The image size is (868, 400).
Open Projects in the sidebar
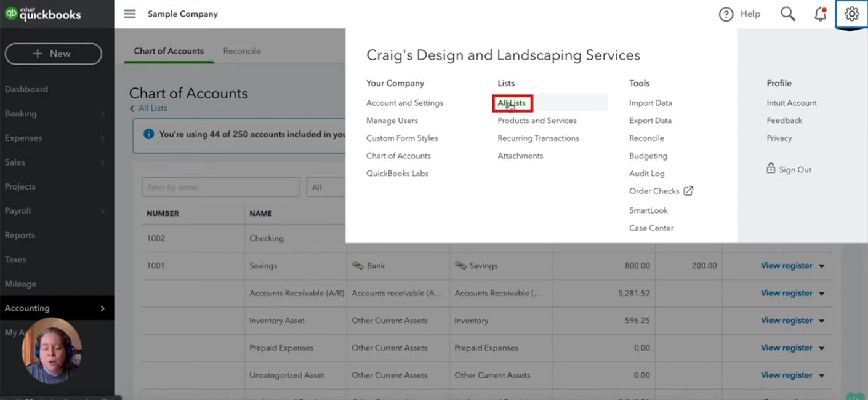[20, 186]
